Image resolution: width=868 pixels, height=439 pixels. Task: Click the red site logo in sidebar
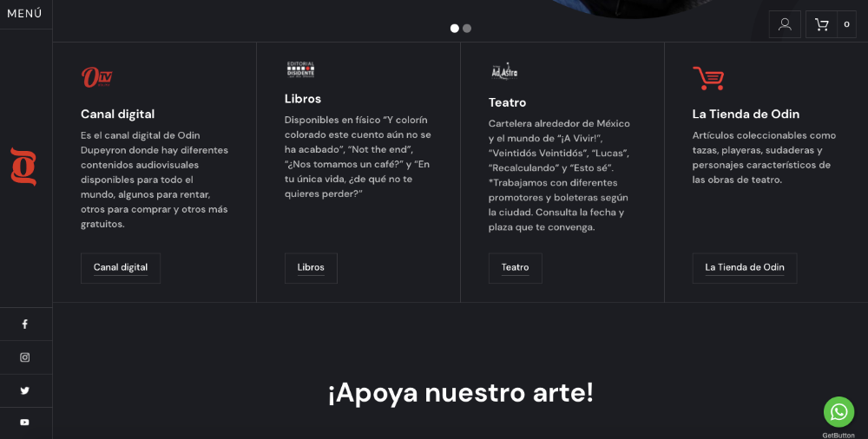point(23,167)
